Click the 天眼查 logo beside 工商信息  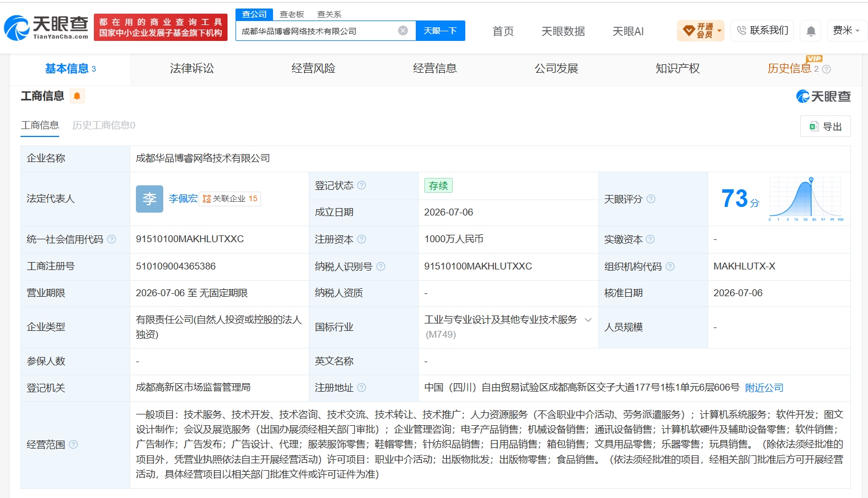823,97
